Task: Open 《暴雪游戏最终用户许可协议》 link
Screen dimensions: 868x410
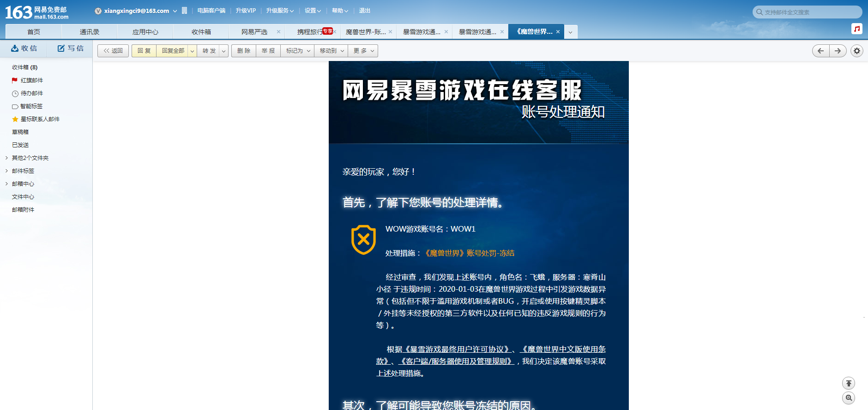Action: 457,349
